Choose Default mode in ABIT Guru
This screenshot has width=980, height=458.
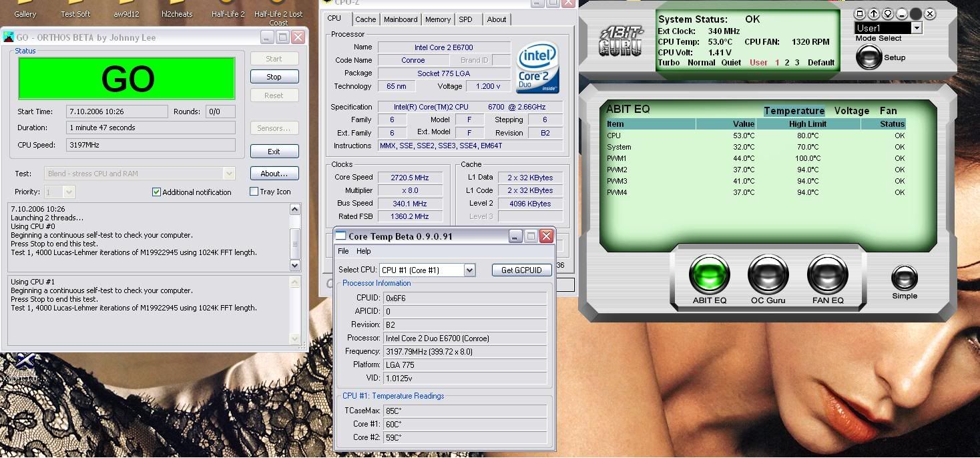click(x=821, y=63)
